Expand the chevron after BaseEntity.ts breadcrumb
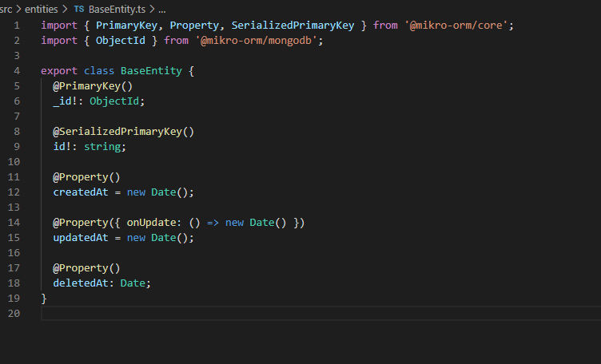The image size is (601, 364). [152, 10]
